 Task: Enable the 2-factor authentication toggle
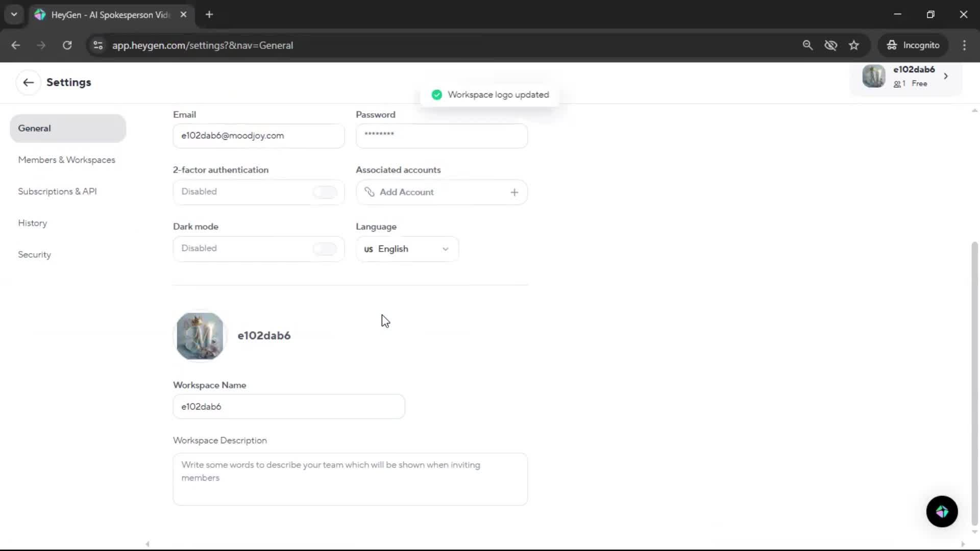click(325, 192)
